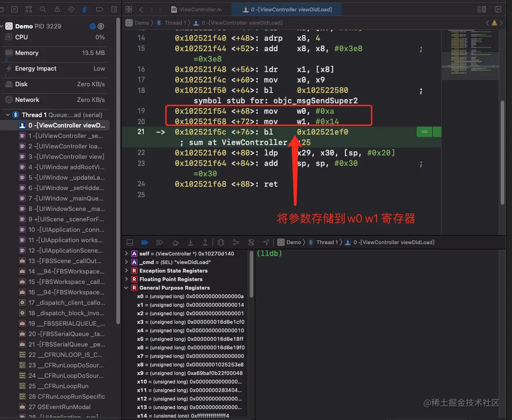Select frame 0 -[ViewController viewD...
The height and width of the screenshot is (420, 512).
(x=55, y=125)
